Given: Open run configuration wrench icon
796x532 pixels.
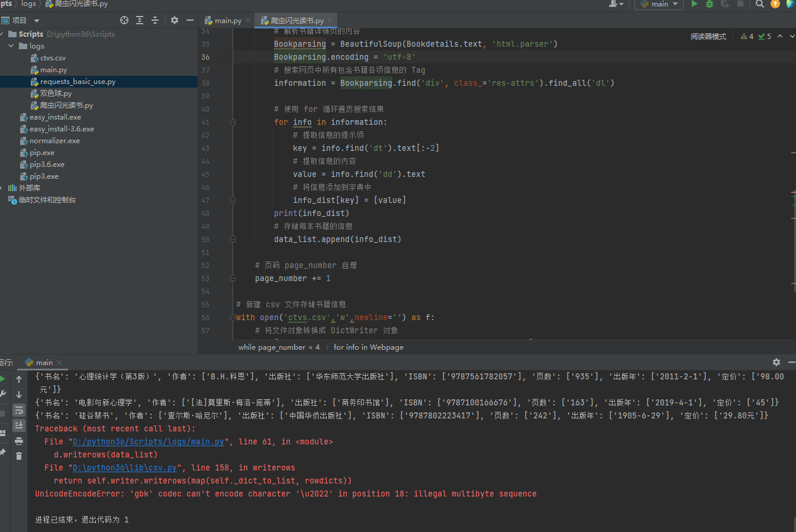Looking at the screenshot, I should click(x=2, y=394).
